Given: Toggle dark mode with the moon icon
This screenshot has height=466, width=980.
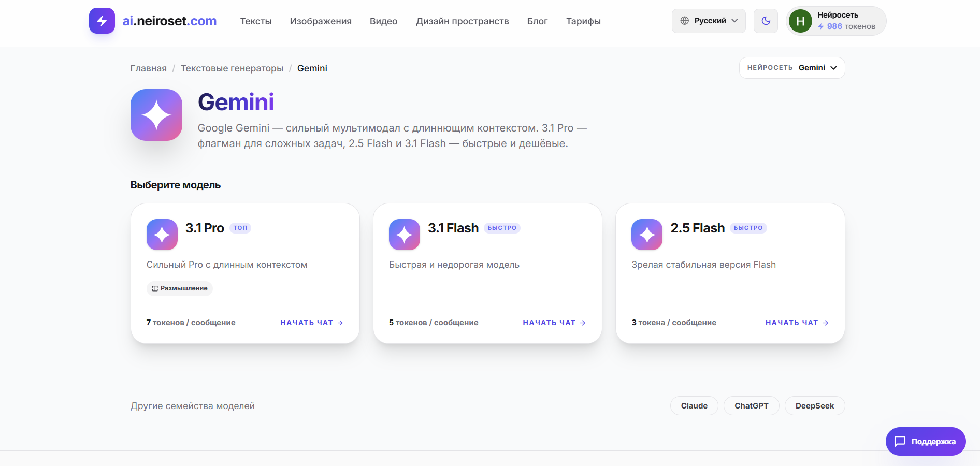Looking at the screenshot, I should [x=766, y=21].
